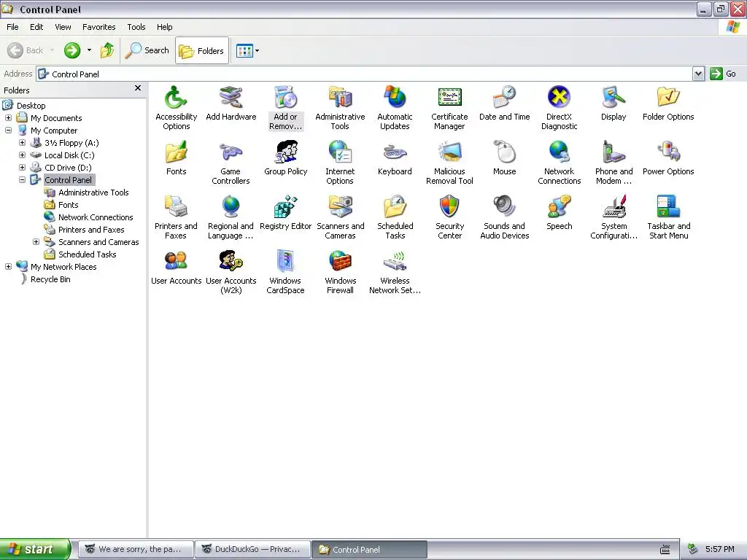Open Display properties icon
The width and height of the screenshot is (747, 560).
(614, 104)
